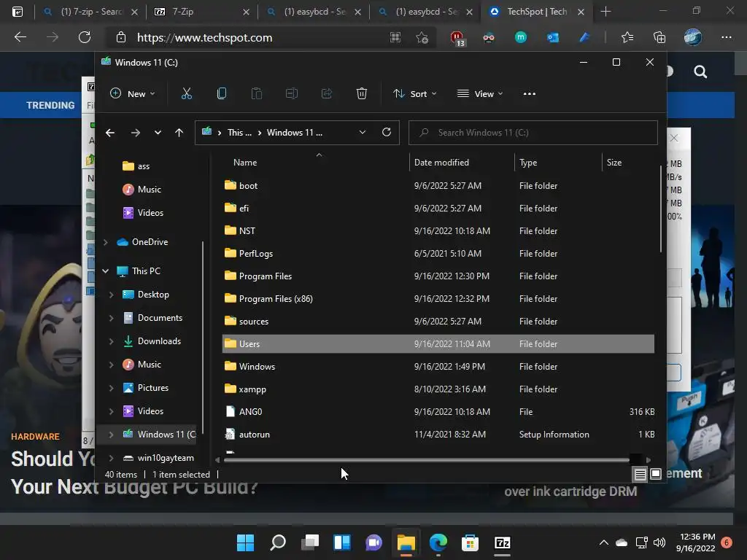Go up one folder level in Explorer
Screen dimensions: 747x560
(x=179, y=133)
